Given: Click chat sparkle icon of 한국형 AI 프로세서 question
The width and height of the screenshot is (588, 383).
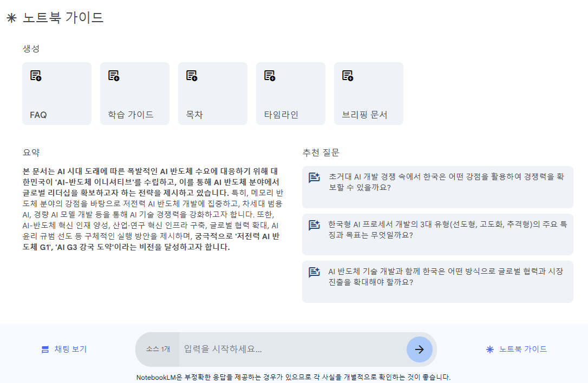Looking at the screenshot, I should pyautogui.click(x=314, y=225).
